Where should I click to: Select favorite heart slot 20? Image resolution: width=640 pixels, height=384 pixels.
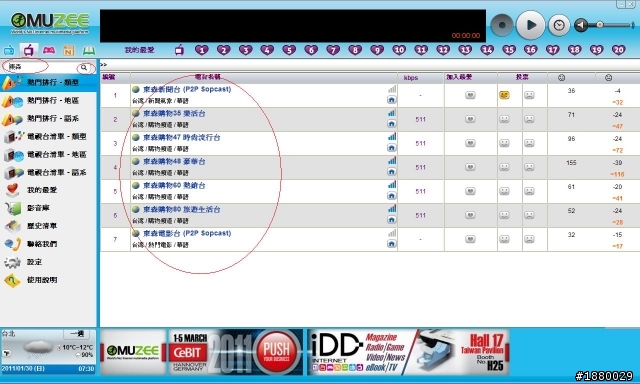tap(618, 50)
